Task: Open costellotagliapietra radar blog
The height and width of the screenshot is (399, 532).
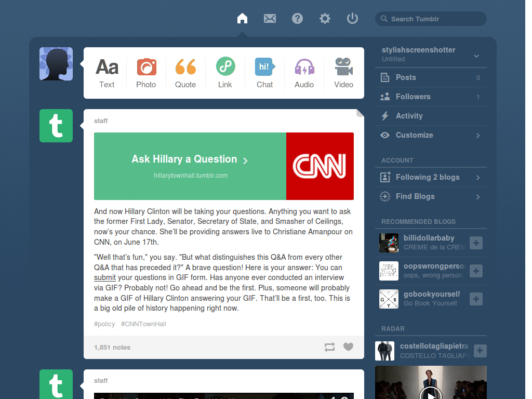Action: point(434,346)
